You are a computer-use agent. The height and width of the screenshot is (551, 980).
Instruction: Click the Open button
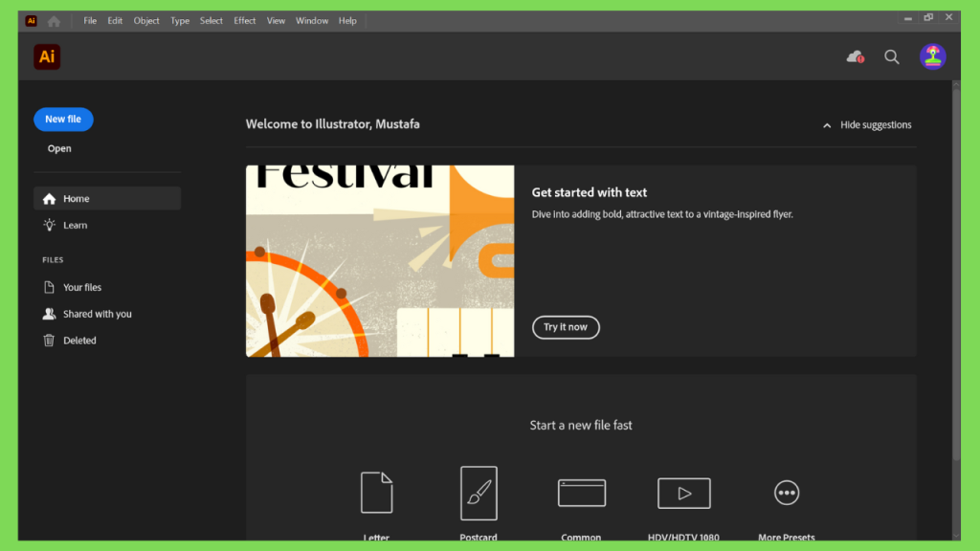pyautogui.click(x=59, y=148)
